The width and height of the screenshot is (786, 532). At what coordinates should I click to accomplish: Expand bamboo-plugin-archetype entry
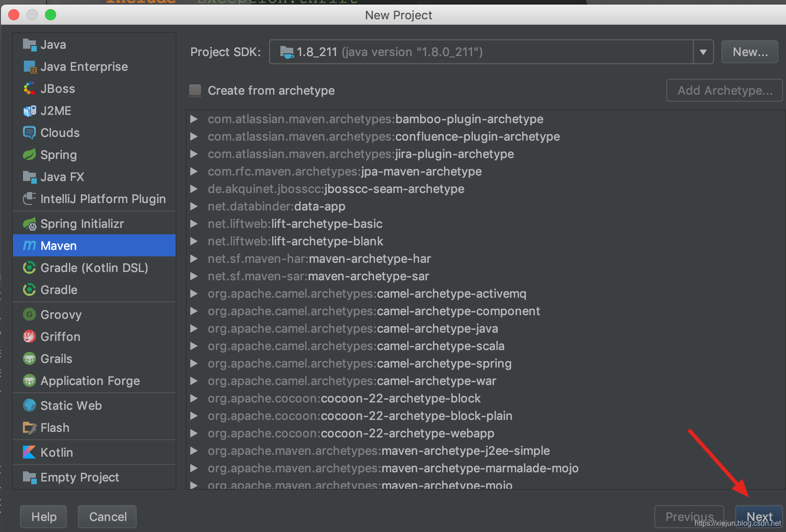(194, 119)
